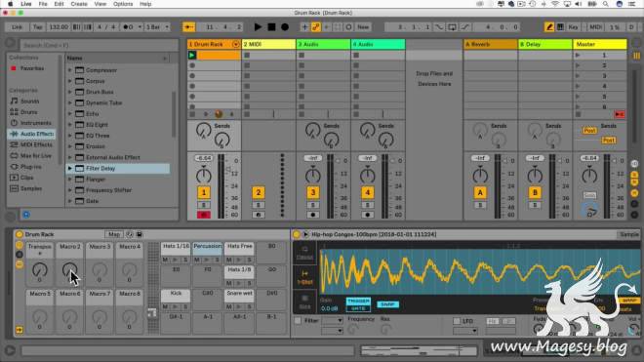The image size is (644, 362).
Task: Toggle track 2 activator button
Action: (259, 192)
